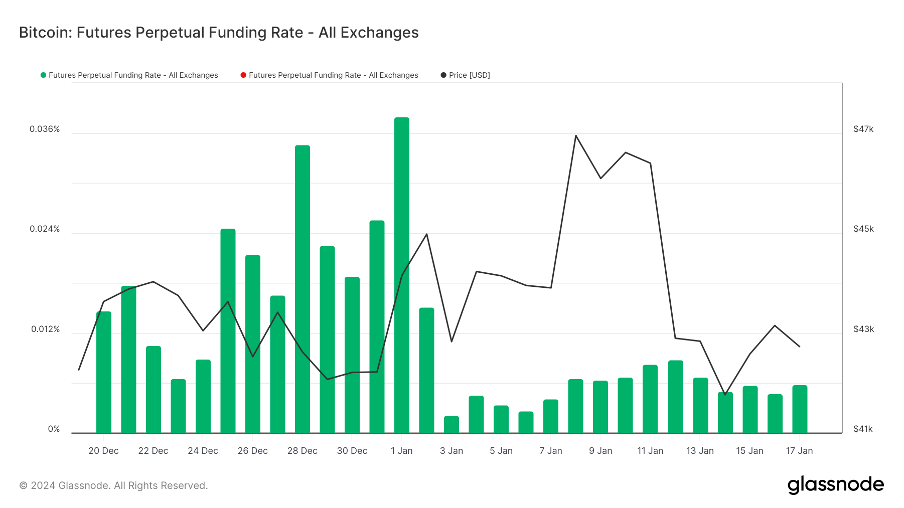The height and width of the screenshot is (508, 904).
Task: Click the 26 Dec x-axis date label
Action: [x=252, y=451]
